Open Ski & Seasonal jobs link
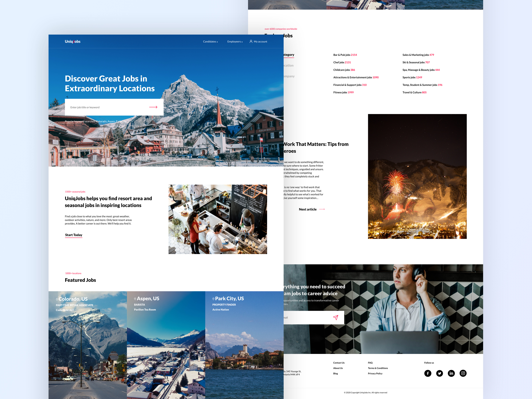This screenshot has width=532, height=399. pos(416,62)
